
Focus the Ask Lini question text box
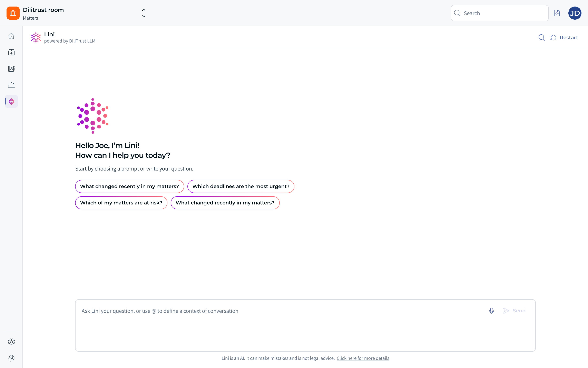[x=305, y=325]
